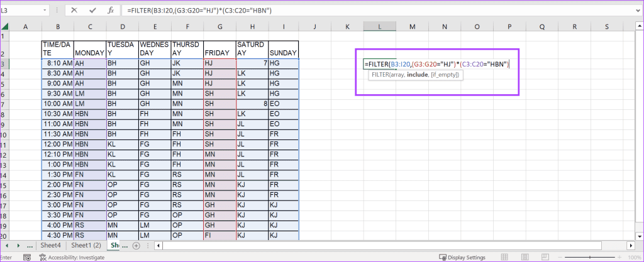Viewport: 644px width, 262px height.
Task: Confirm formula with the checkmark Enter icon
Action: [92, 10]
